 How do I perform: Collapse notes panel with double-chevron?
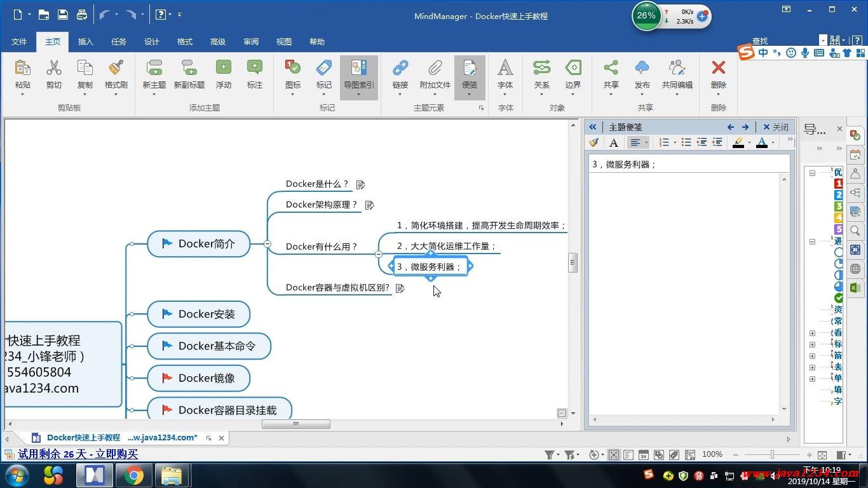pyautogui.click(x=593, y=127)
